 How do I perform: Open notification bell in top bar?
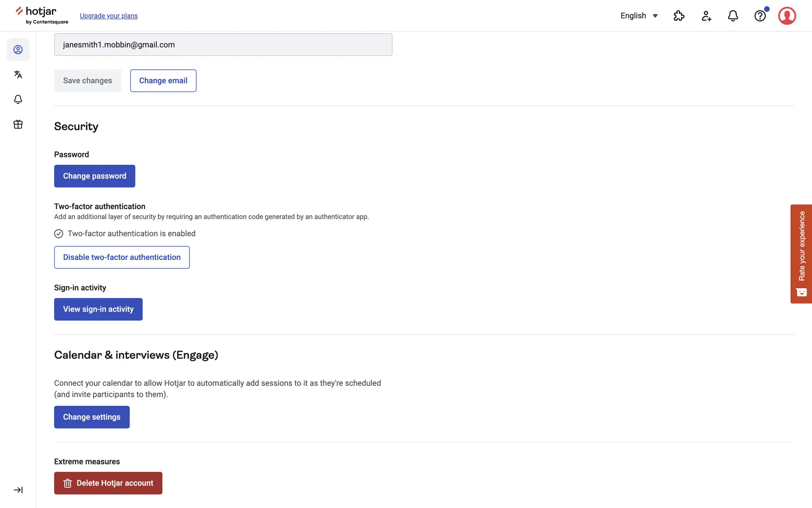[x=733, y=16]
